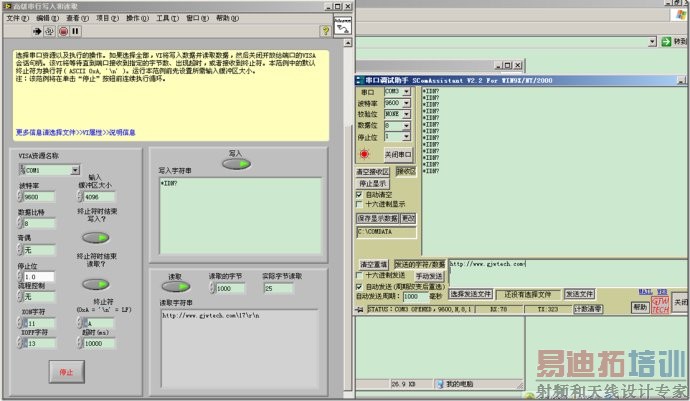Click the 奇偶 无 ring control
The image size is (690, 401).
pyautogui.click(x=37, y=250)
